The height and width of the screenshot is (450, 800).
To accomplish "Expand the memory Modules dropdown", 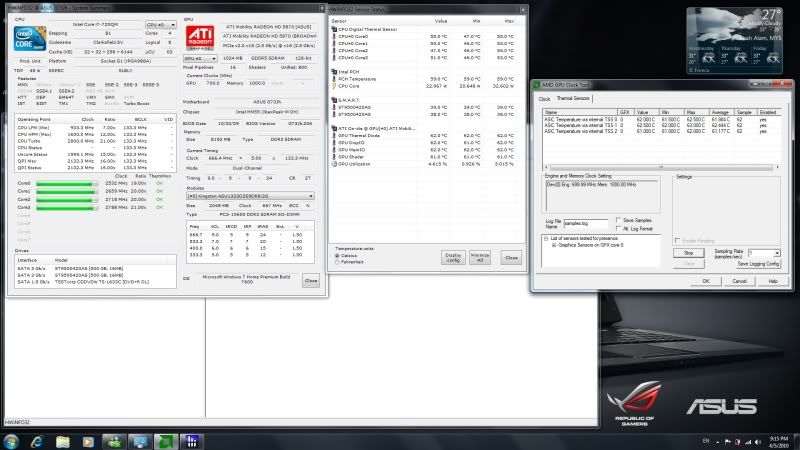I will [x=250, y=195].
